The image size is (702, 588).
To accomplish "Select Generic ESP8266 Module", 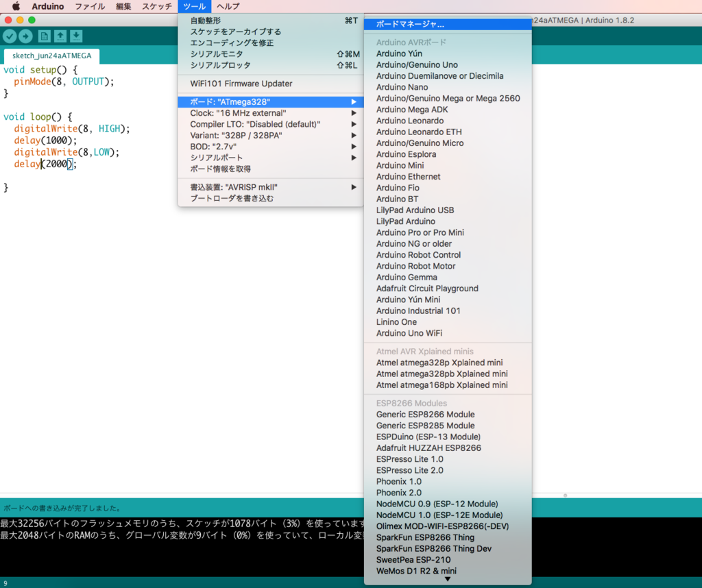I will pyautogui.click(x=448, y=415).
